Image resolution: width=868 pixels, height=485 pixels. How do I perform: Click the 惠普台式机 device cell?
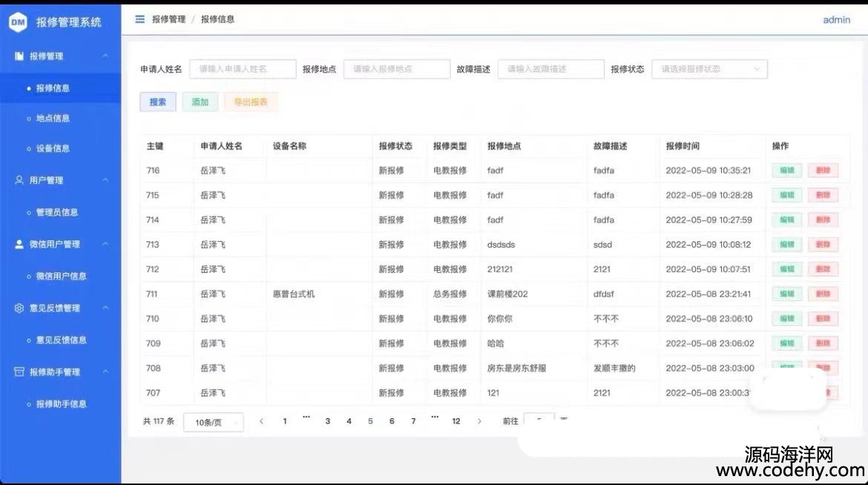(293, 294)
